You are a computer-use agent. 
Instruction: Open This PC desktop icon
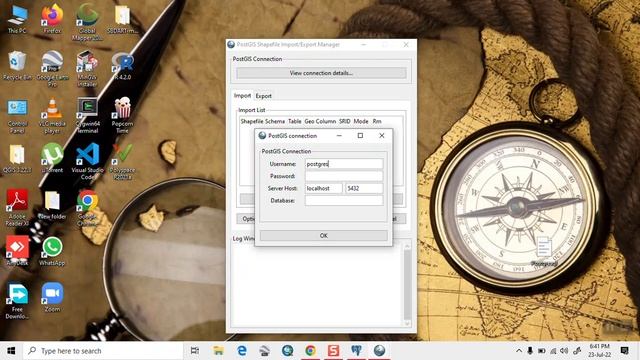pos(17,19)
